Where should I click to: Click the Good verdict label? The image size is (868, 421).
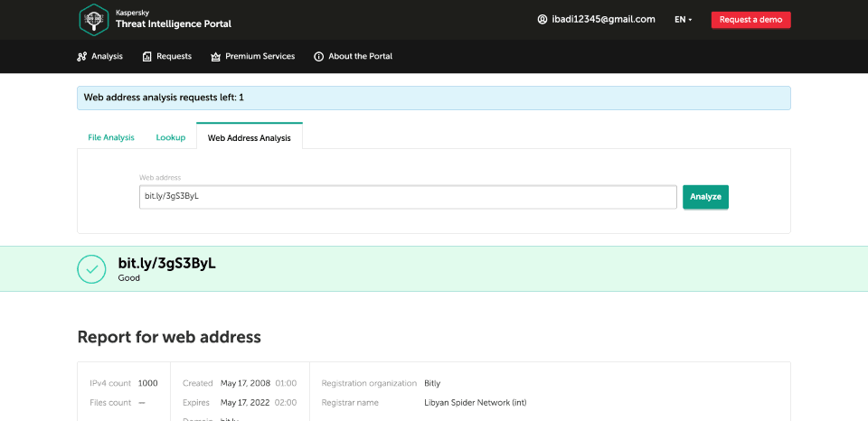[129, 277]
